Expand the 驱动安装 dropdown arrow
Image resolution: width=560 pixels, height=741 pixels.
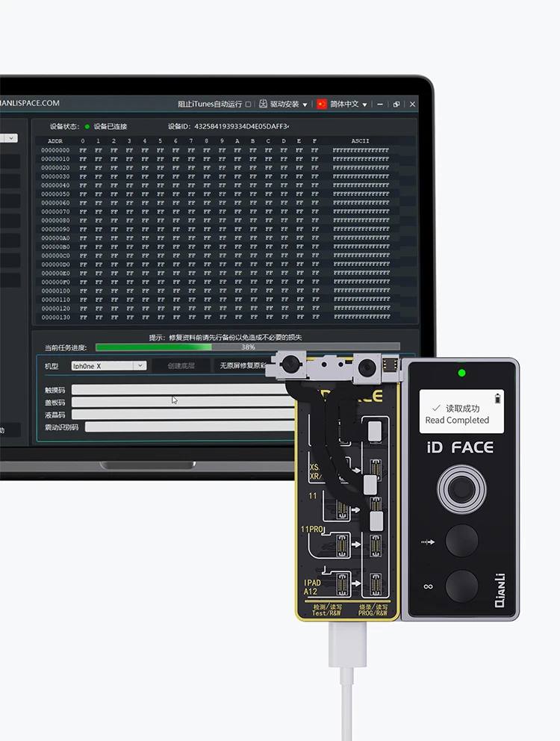[305, 105]
